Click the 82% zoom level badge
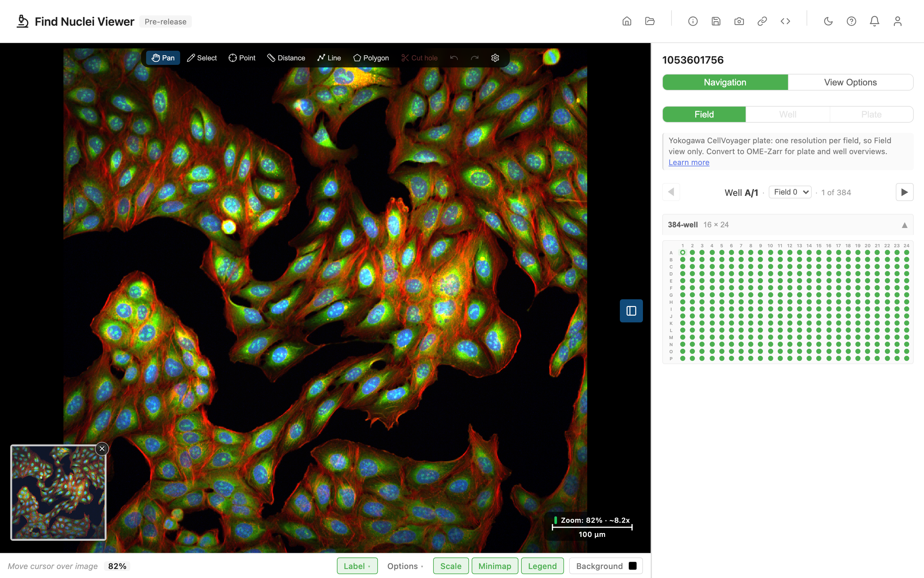The image size is (924, 578). tap(117, 566)
